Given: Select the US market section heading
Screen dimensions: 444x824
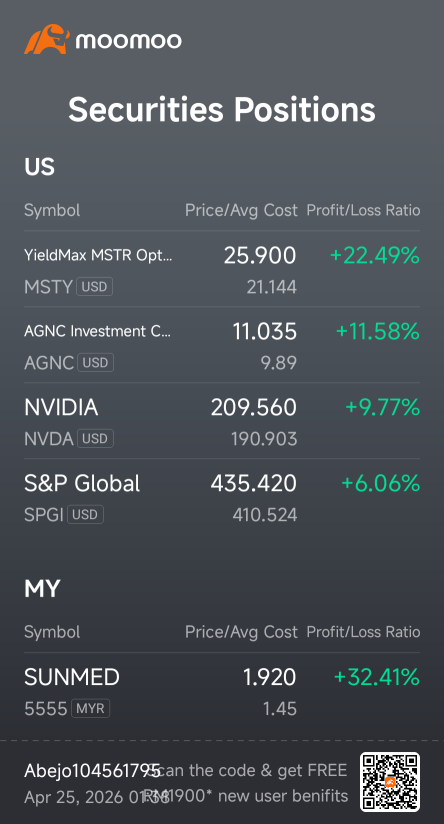Looking at the screenshot, I should pyautogui.click(x=39, y=167).
